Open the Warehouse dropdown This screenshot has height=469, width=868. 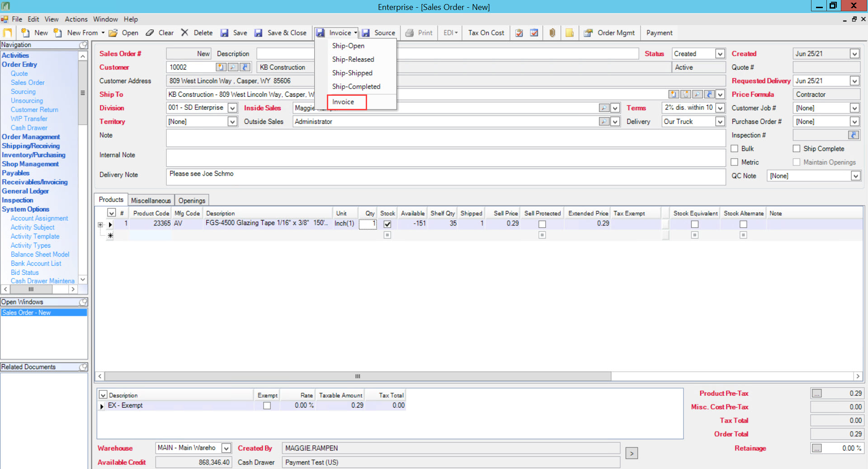coord(226,448)
